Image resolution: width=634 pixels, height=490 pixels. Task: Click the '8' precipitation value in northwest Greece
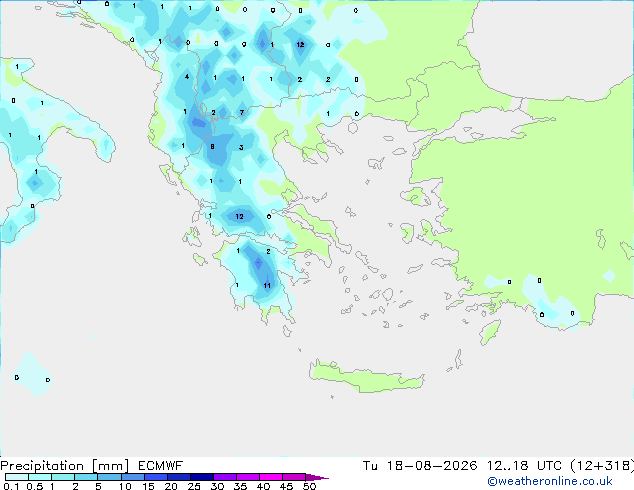click(x=212, y=147)
